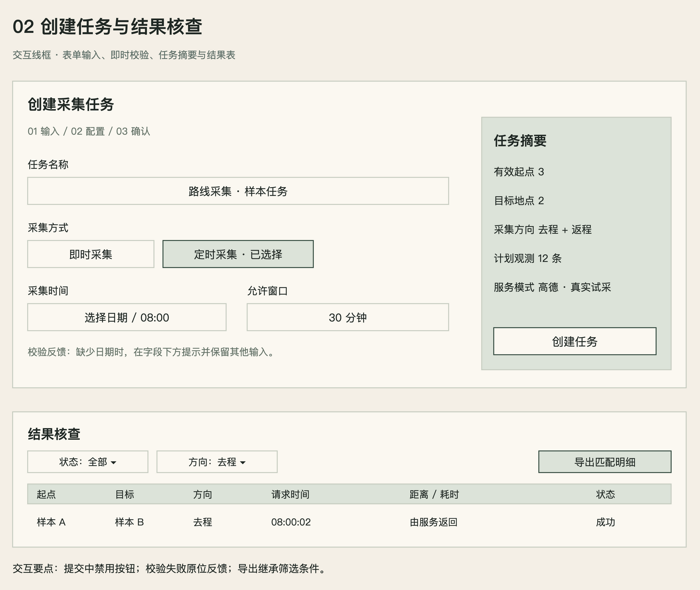The height and width of the screenshot is (590, 700).
Task: Expand the 状态：全部 filter dropdown
Action: [87, 462]
